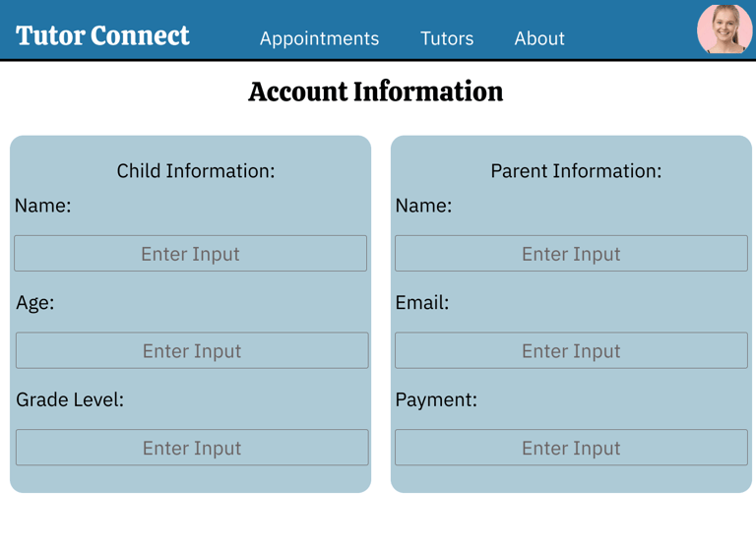Focus the child Name input field
The width and height of the screenshot is (756, 548).
(x=190, y=254)
